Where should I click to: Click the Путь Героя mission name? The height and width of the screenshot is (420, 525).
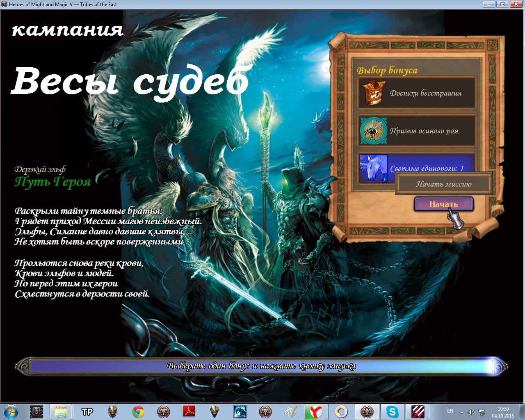(x=52, y=181)
